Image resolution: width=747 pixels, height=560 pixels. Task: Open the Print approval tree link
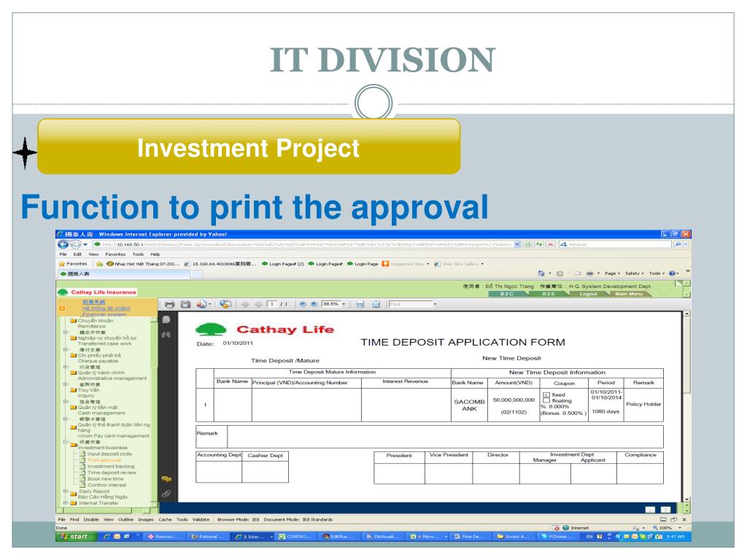[x=104, y=460]
